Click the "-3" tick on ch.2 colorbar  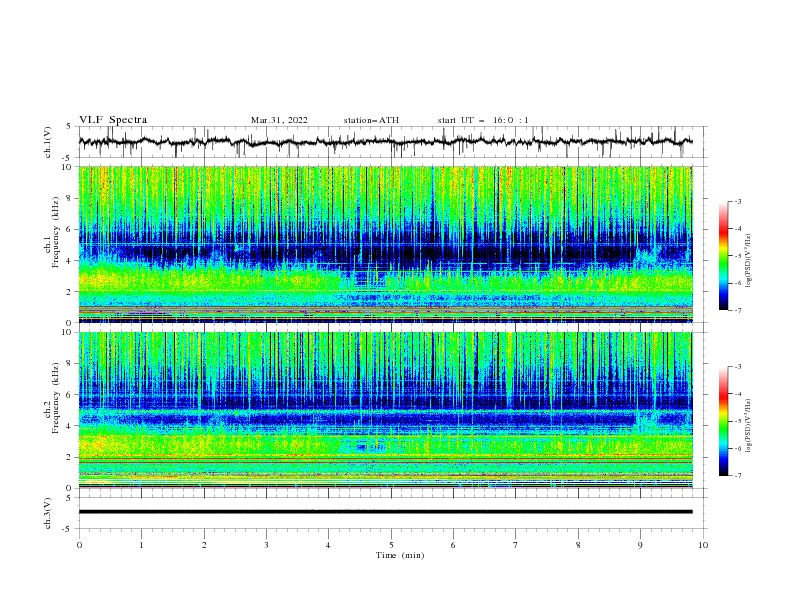(738, 367)
